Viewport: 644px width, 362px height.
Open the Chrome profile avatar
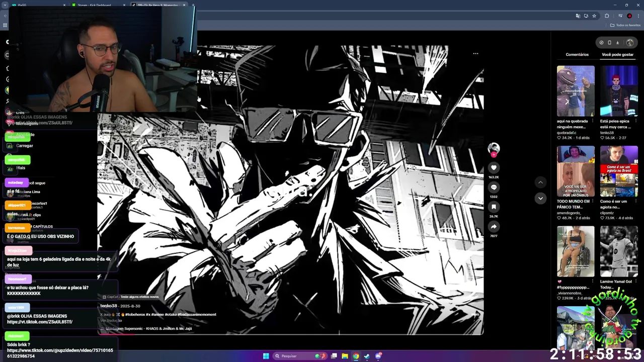coord(629,16)
